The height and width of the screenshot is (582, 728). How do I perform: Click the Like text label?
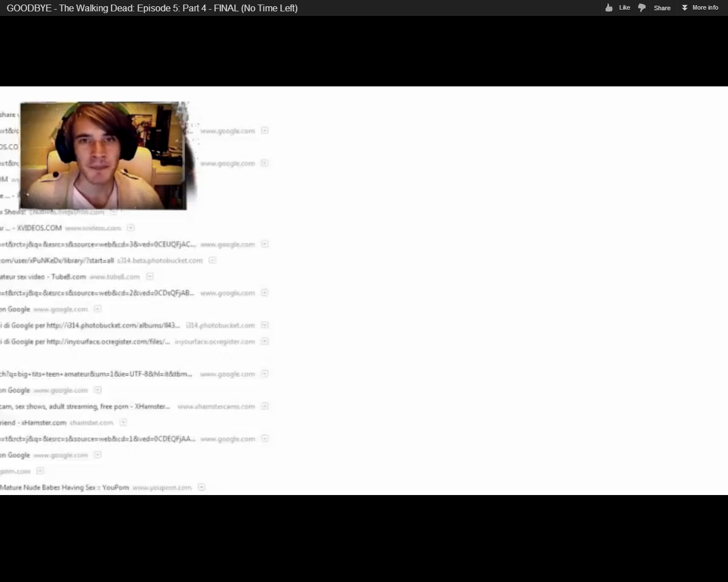pyautogui.click(x=624, y=8)
